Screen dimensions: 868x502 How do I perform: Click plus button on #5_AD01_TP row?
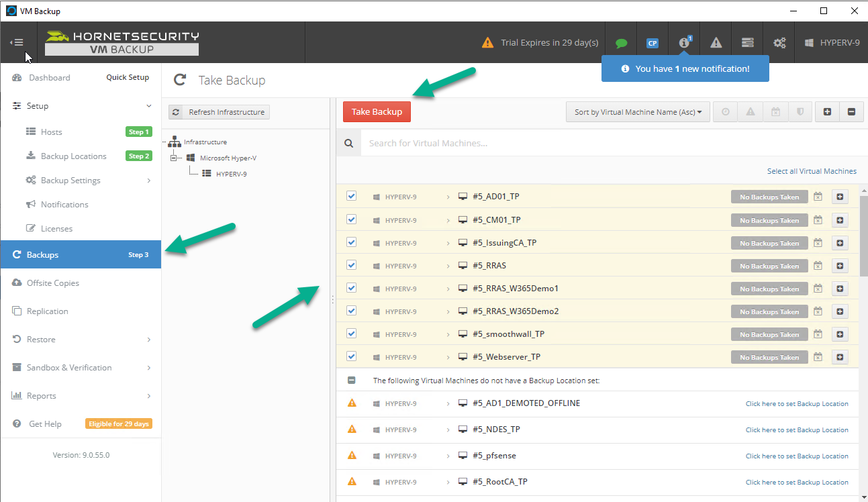tap(840, 197)
